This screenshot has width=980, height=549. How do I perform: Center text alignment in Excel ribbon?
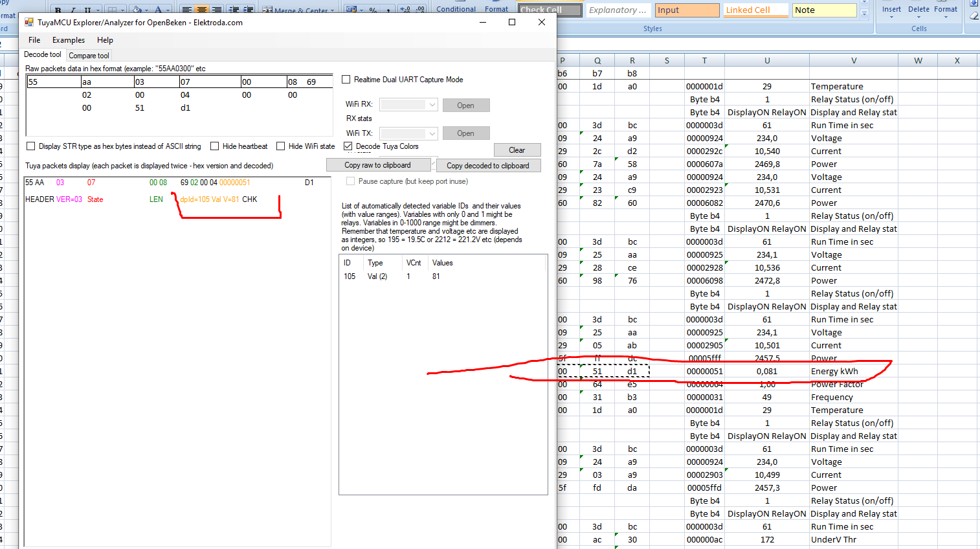pyautogui.click(x=201, y=10)
